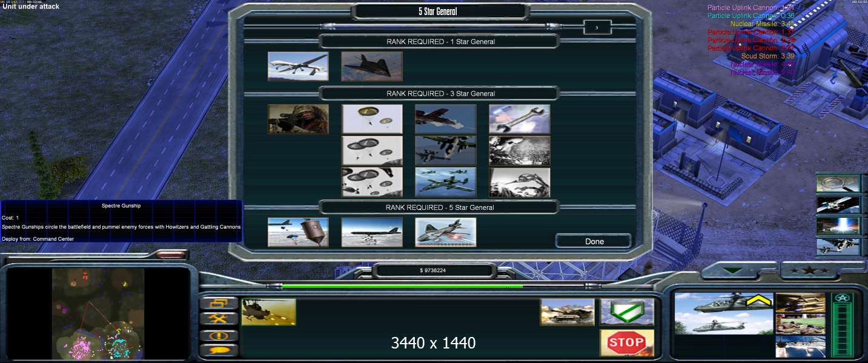This screenshot has width=868, height=363.
Task: Click 'RANK REQUIRED - 3 Star General' header
Action: click(x=440, y=94)
